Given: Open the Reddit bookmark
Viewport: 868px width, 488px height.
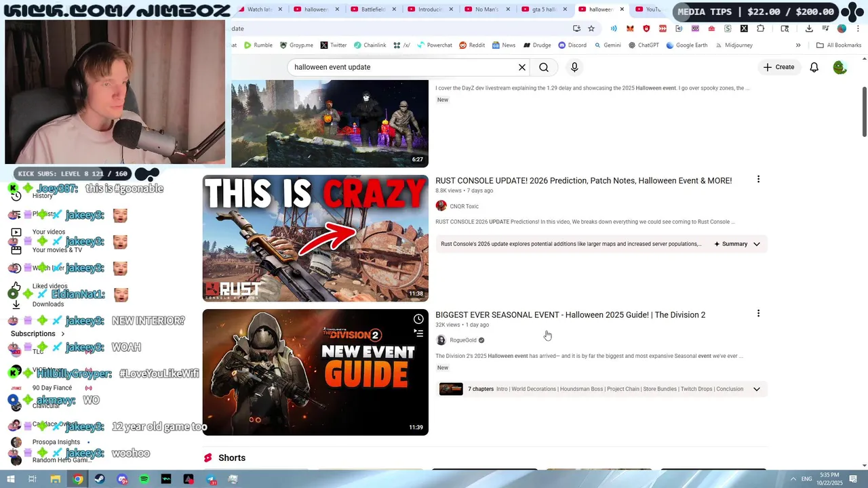Looking at the screenshot, I should pyautogui.click(x=472, y=45).
